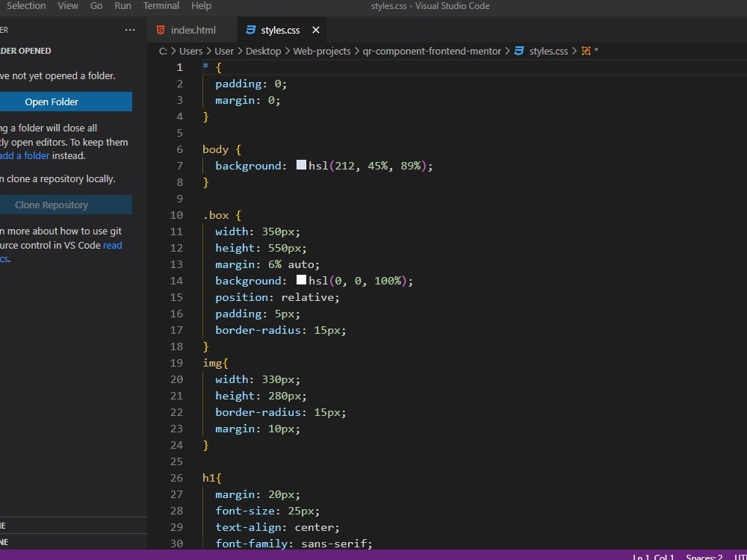Viewport: 747px width, 560px height.
Task: Open the Run menu
Action: pos(123,6)
